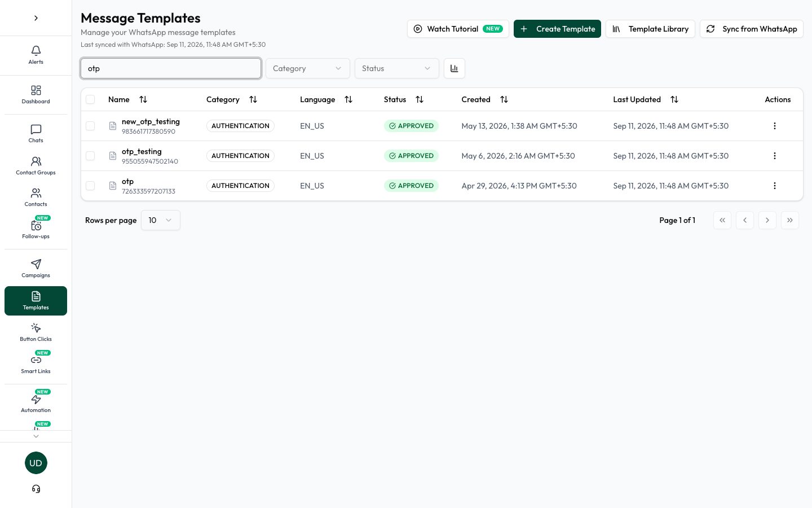Open Automation in the sidebar
This screenshot has height=508, width=812.
coord(36,404)
